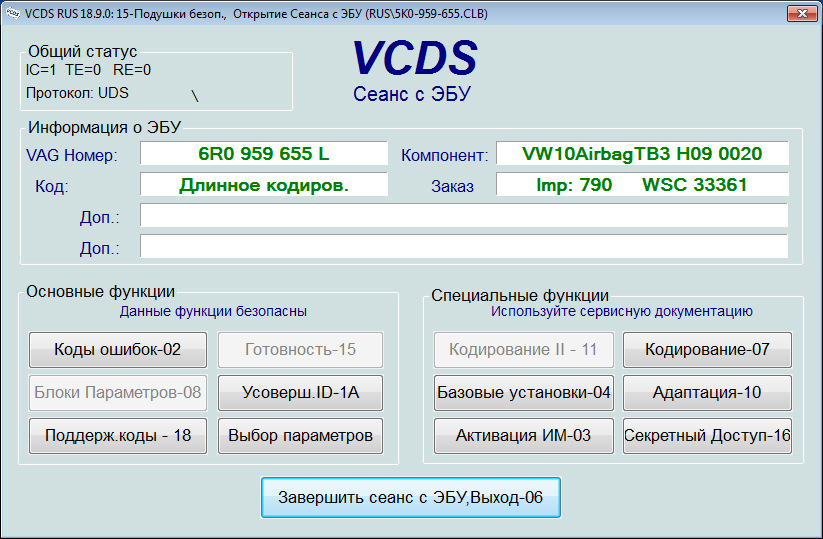Click the Сеанс с ЭБУ subtitle
The image size is (823, 539).
click(x=412, y=94)
